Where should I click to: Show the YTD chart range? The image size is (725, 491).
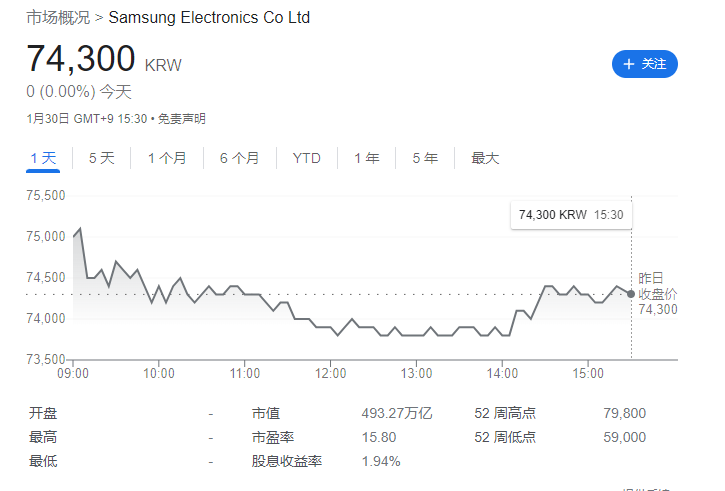306,158
